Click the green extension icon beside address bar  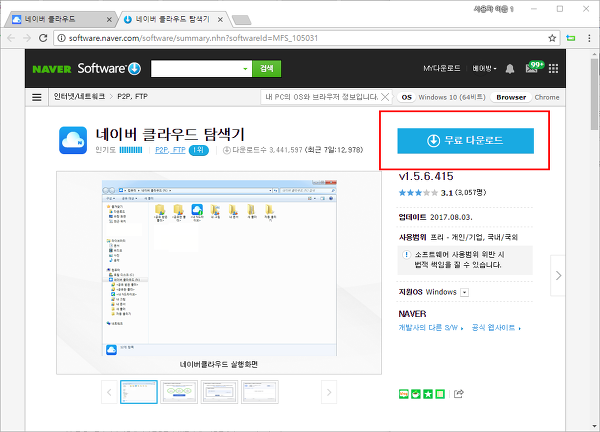(571, 38)
